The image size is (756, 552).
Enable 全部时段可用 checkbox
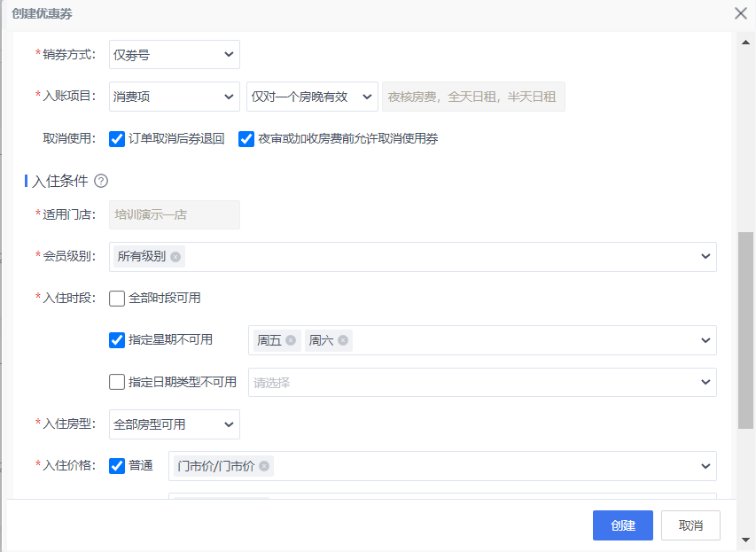117,299
